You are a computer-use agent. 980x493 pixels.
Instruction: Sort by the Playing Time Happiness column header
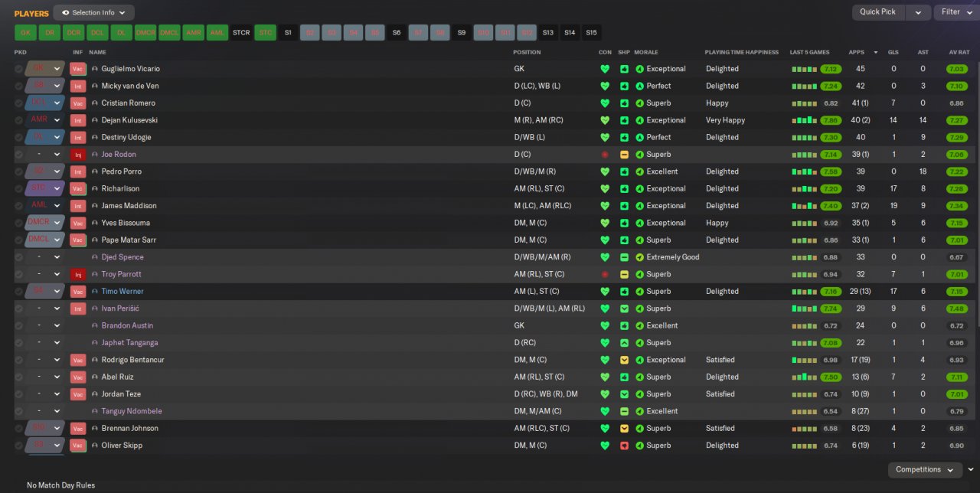point(740,52)
